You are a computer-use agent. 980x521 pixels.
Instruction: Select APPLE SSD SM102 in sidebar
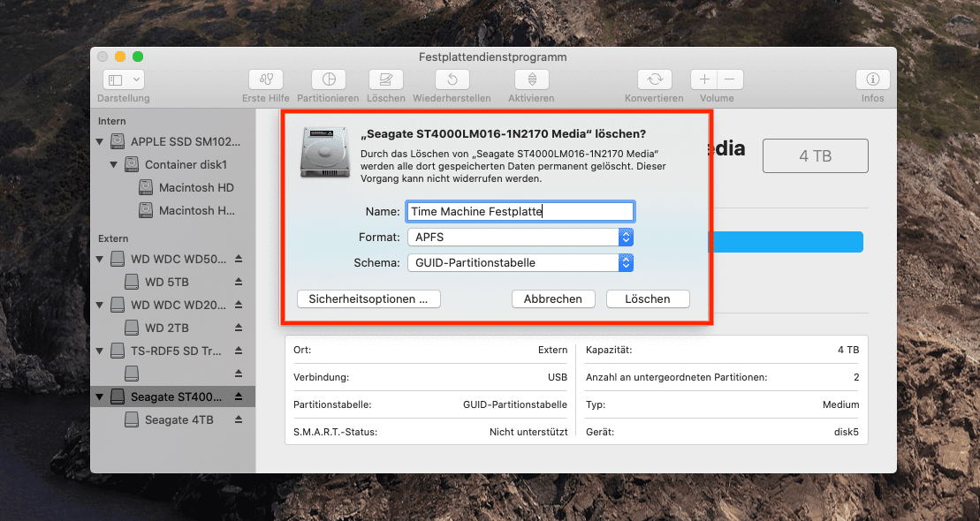coord(173,142)
